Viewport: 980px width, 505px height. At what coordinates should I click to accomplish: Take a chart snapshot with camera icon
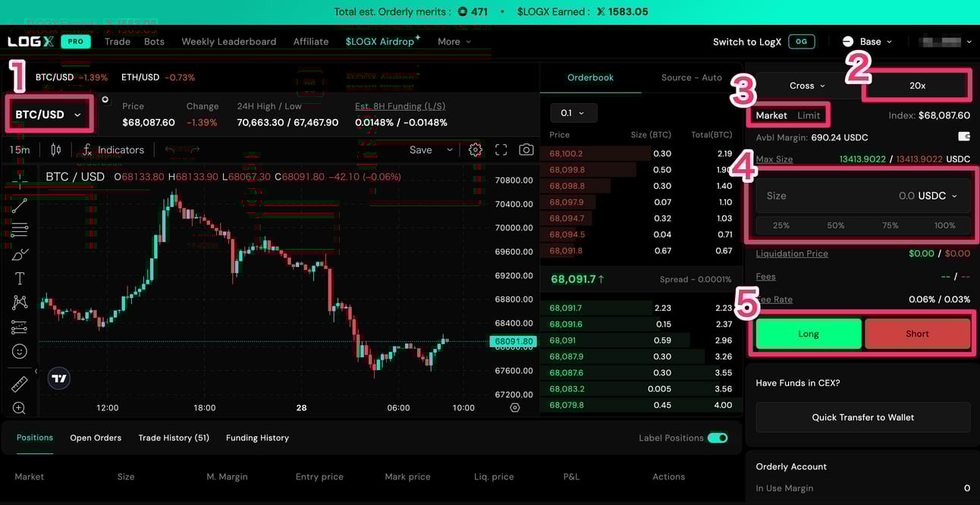click(526, 150)
